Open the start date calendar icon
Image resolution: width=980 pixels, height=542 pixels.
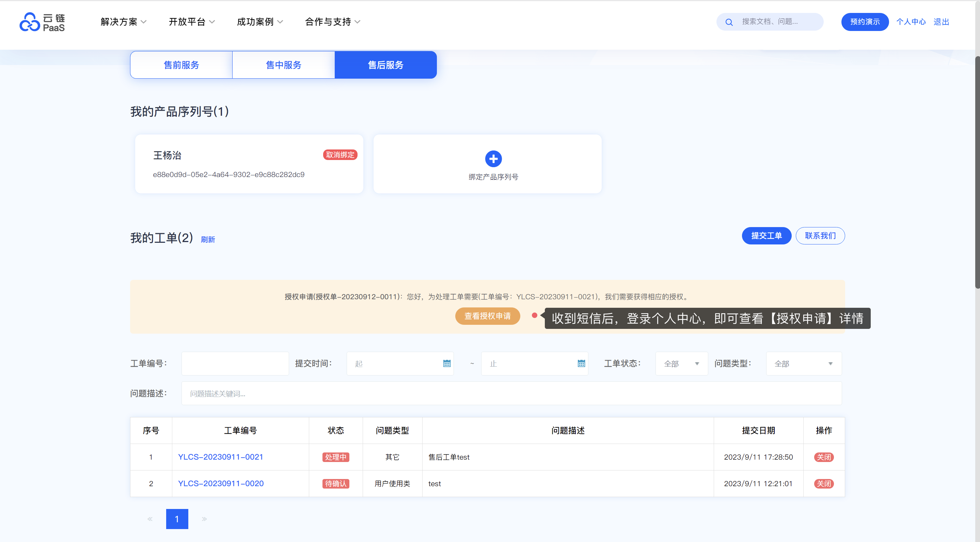click(x=447, y=364)
